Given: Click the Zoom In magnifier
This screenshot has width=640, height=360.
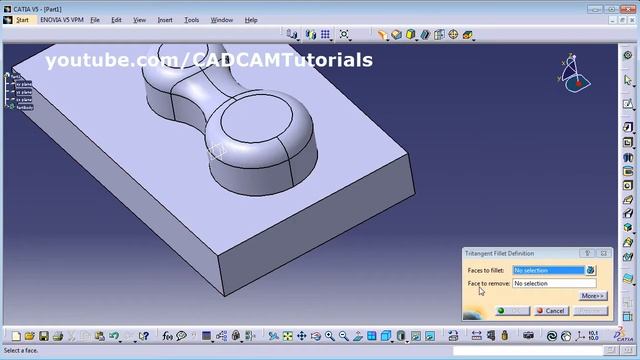Looking at the screenshot, I should coord(330,336).
